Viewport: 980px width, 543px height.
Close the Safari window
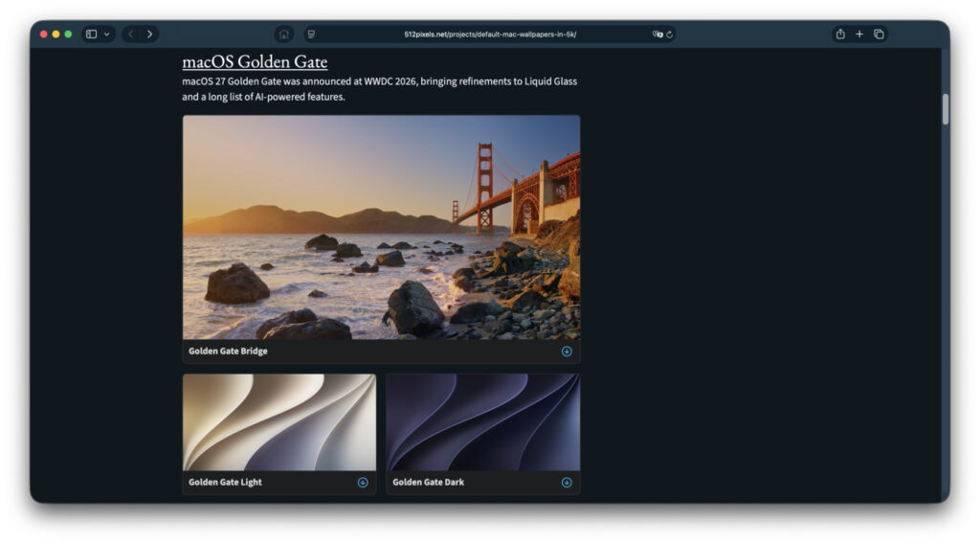tap(44, 34)
